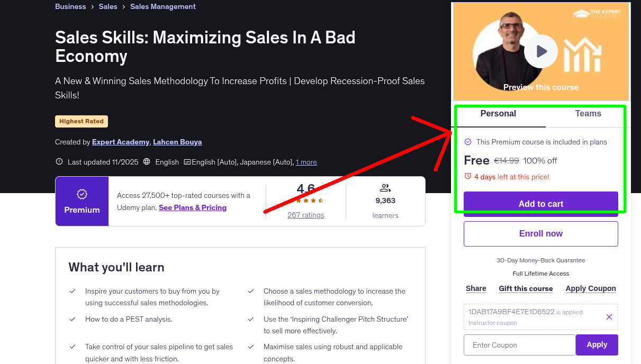Click the checkmark circle next to Premium course notice
Viewport: 641px width, 364px height.
[468, 142]
